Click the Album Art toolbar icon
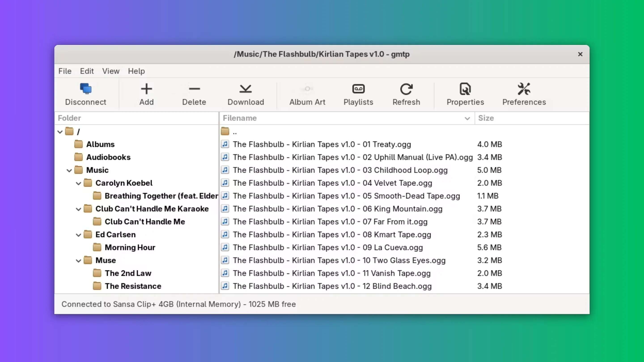Viewport: 644px width, 362px height. pyautogui.click(x=307, y=89)
